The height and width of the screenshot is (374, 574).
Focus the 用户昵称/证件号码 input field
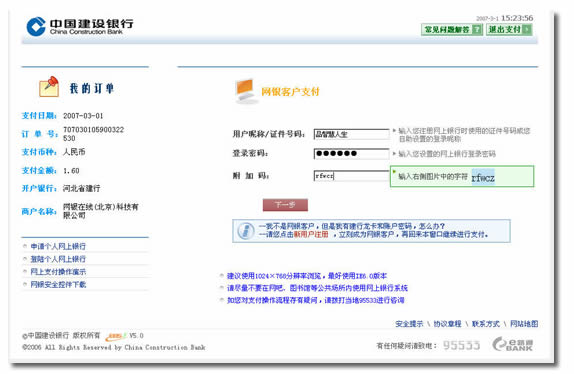[351, 134]
